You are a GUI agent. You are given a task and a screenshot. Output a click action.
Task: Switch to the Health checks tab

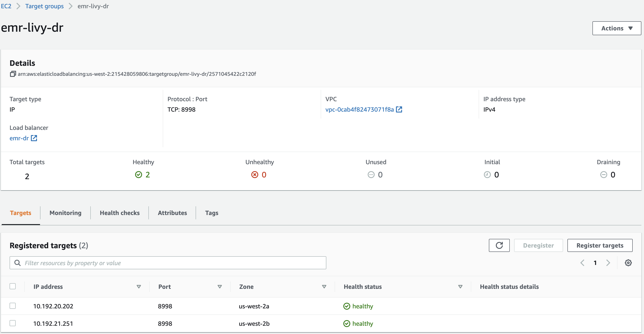119,213
